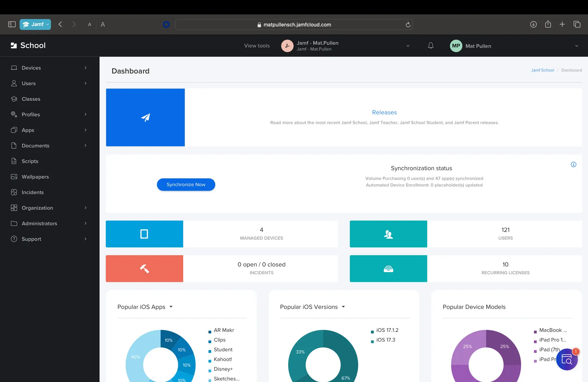Click the Managed Devices tablet tile

(x=144, y=234)
